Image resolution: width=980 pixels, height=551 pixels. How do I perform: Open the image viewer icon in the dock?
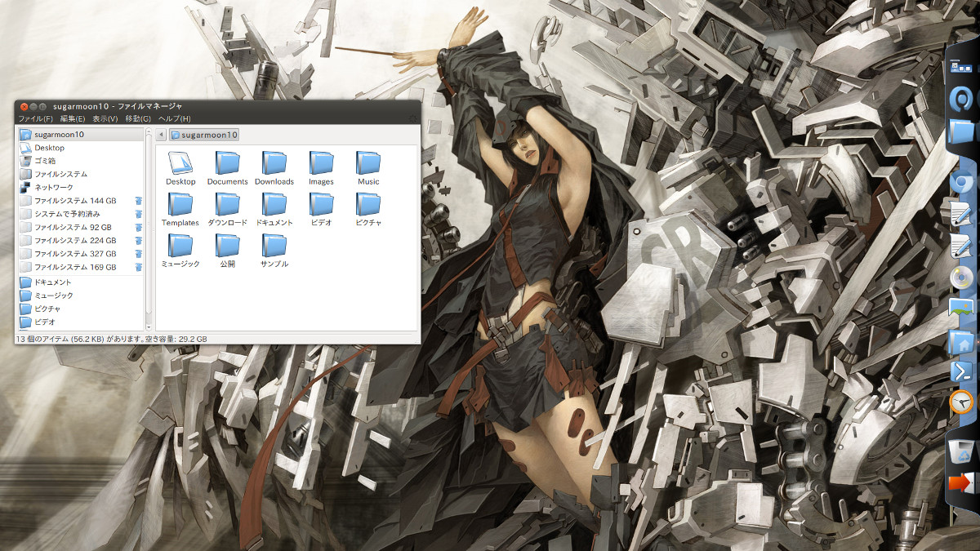tap(962, 309)
